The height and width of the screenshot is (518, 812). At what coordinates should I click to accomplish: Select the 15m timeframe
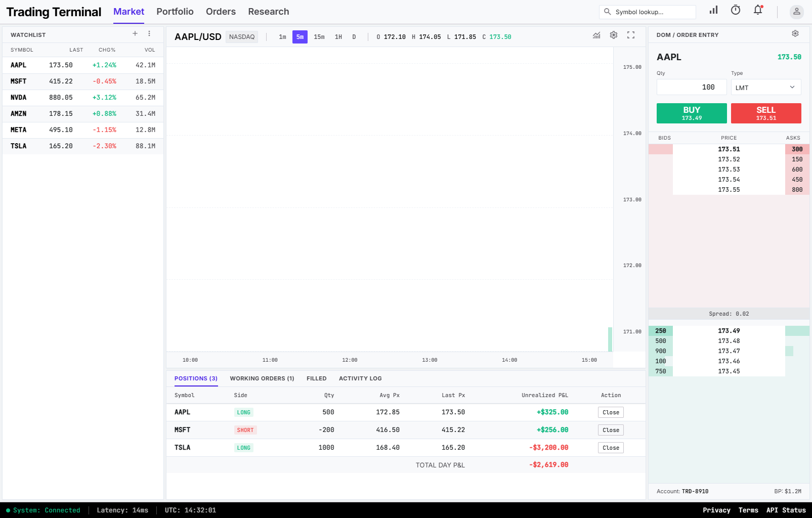pos(319,37)
